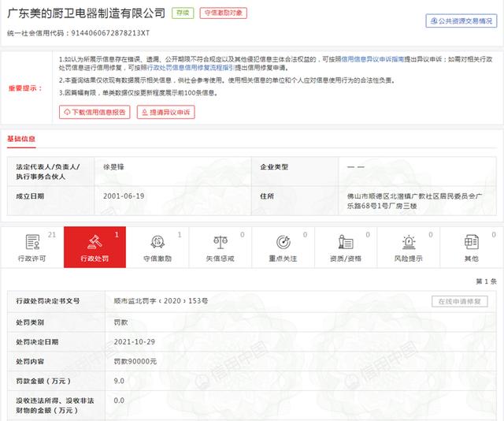Click the company name 广东美的厨卫电器制造有限公司
The height and width of the screenshot is (421, 504).
point(86,13)
